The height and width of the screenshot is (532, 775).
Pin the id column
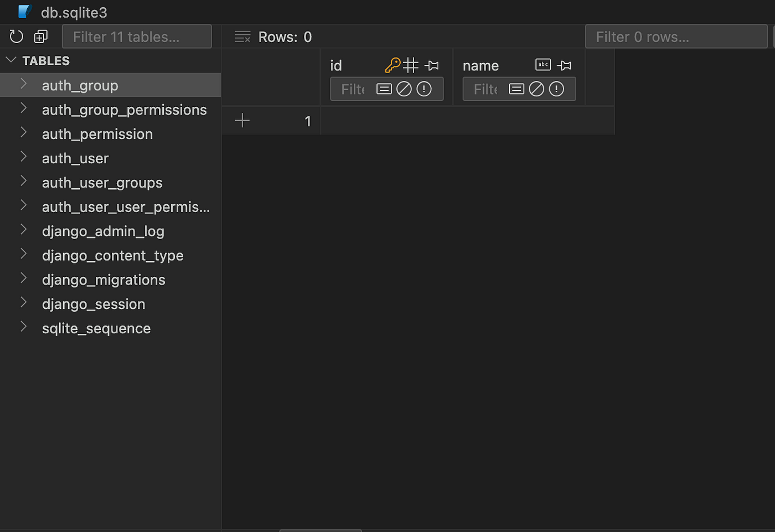[432, 65]
